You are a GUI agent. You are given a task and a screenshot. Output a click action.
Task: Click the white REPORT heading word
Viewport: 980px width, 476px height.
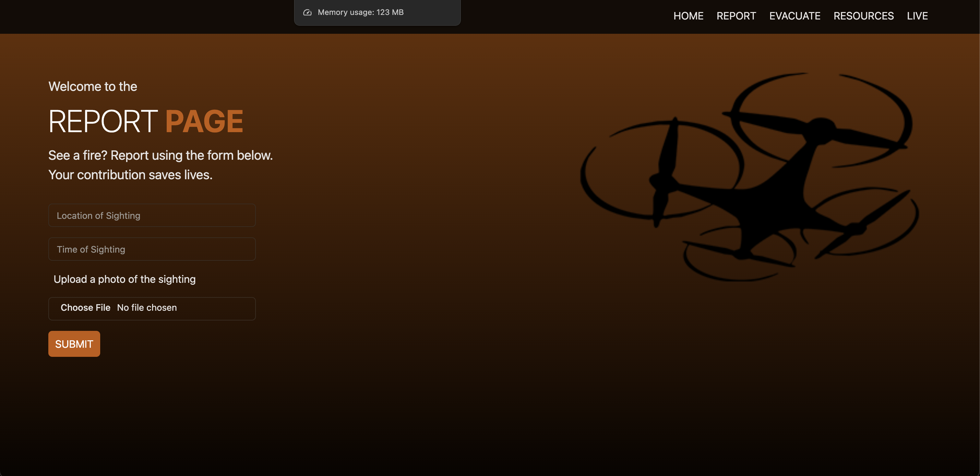pos(103,121)
